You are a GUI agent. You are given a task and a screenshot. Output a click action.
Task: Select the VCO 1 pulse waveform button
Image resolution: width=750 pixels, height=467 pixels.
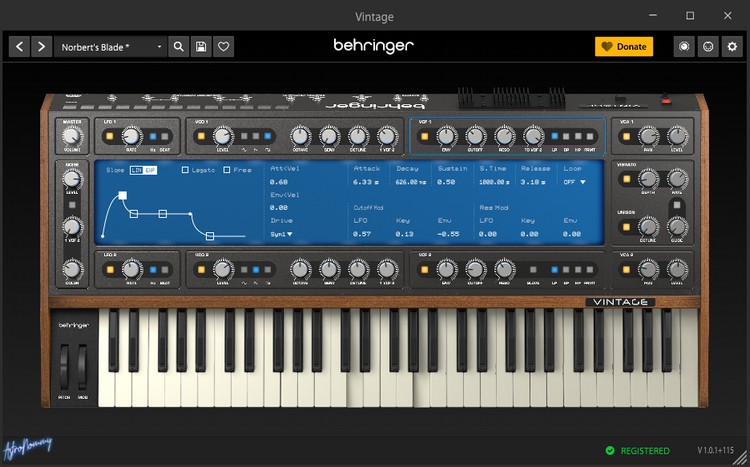267,136
